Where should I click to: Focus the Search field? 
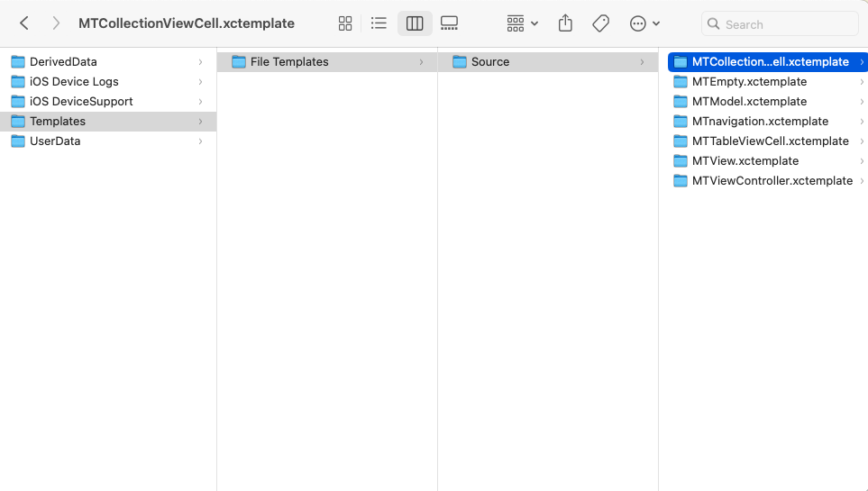[780, 23]
